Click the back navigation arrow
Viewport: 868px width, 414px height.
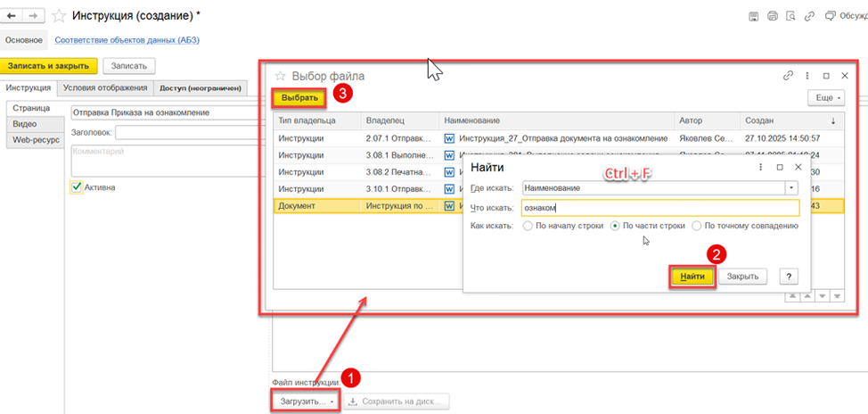[x=11, y=16]
